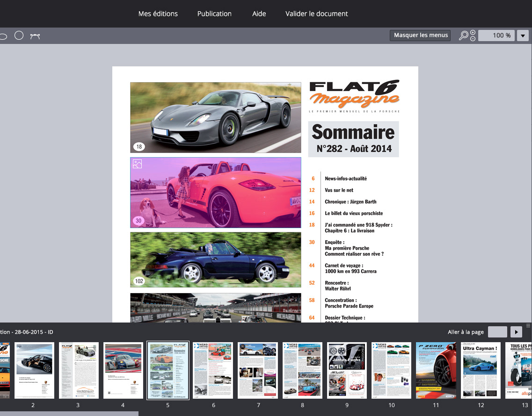This screenshot has height=416, width=532.
Task: Click the News-infos-actualité entry
Action: click(x=346, y=179)
